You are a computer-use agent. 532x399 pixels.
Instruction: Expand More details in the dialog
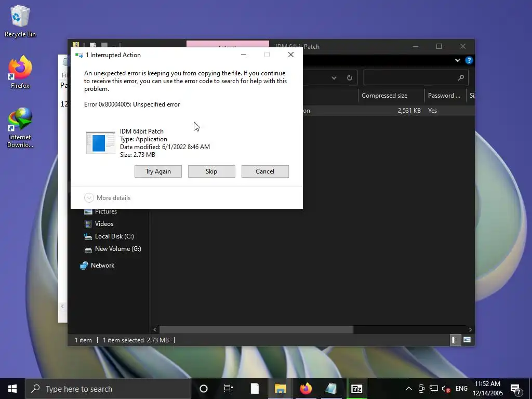pyautogui.click(x=107, y=198)
